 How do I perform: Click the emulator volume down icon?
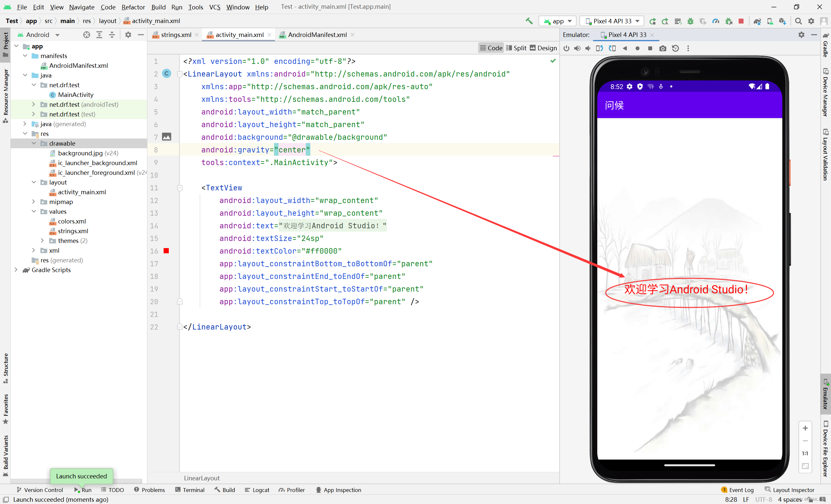coord(588,48)
